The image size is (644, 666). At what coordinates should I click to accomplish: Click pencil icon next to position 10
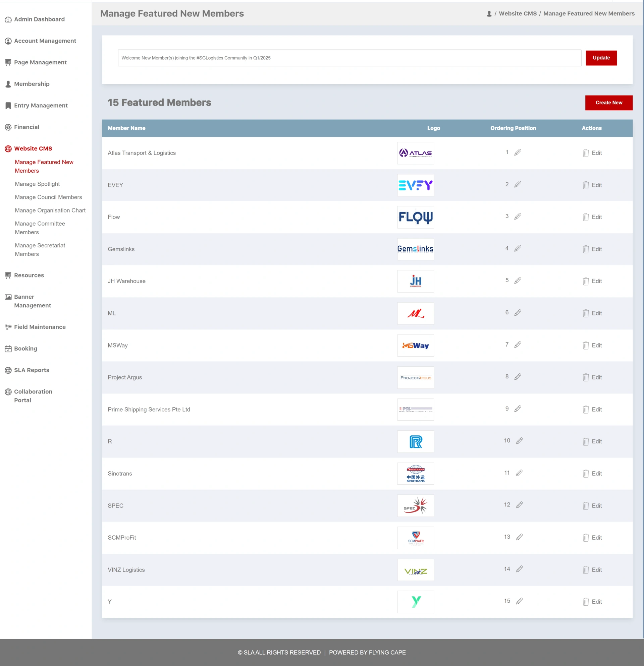pos(519,441)
